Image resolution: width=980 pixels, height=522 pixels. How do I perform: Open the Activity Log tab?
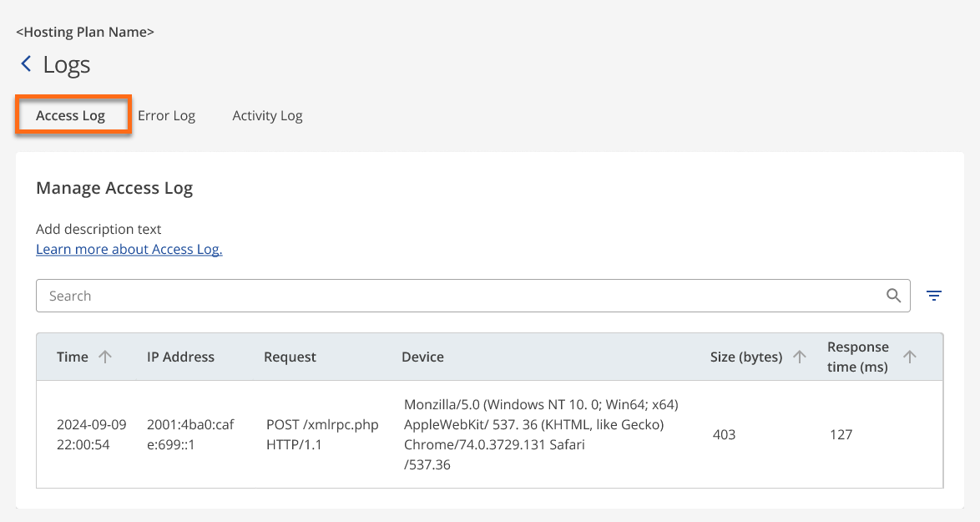267,115
